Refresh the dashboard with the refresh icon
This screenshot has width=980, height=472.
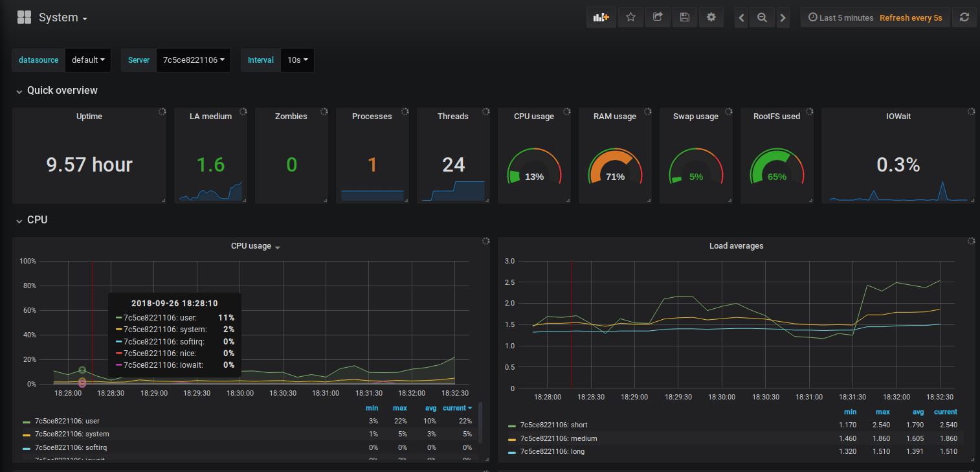(x=964, y=17)
